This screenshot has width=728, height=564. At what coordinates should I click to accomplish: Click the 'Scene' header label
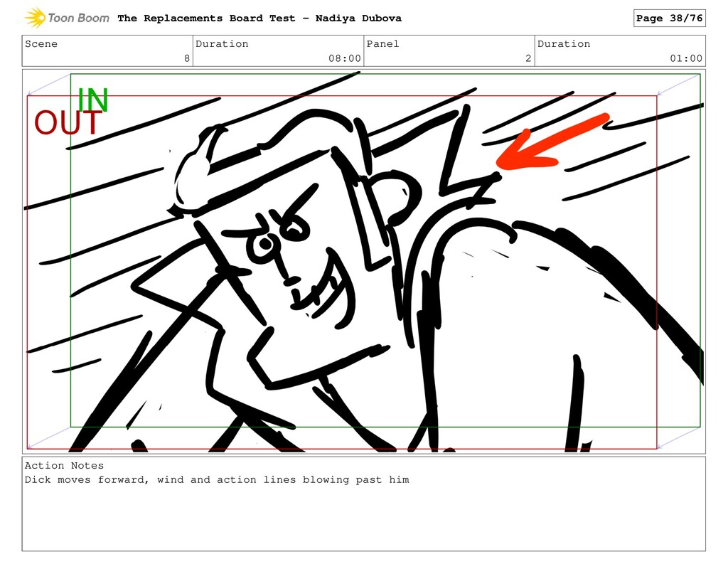pyautogui.click(x=41, y=43)
